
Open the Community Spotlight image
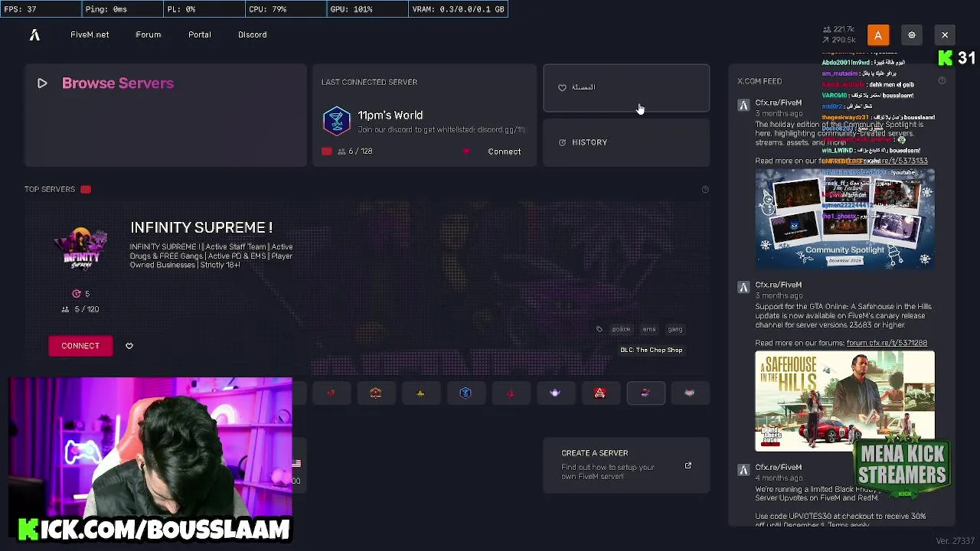click(844, 218)
